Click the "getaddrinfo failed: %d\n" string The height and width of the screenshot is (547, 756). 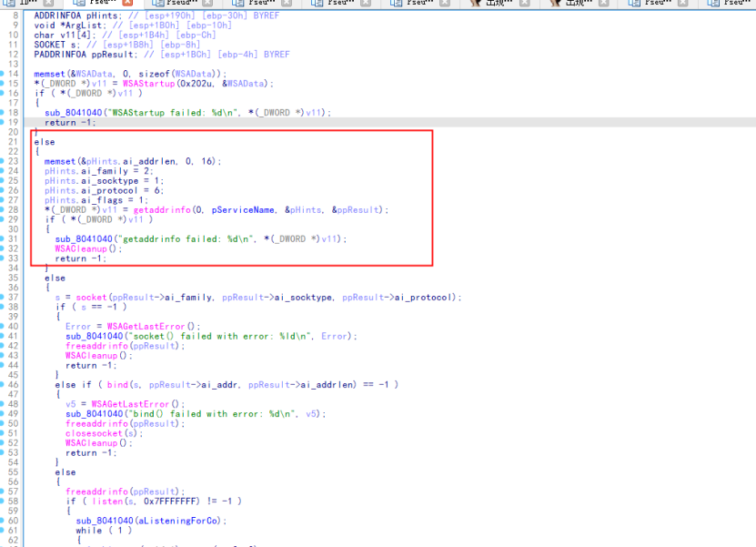(186, 238)
